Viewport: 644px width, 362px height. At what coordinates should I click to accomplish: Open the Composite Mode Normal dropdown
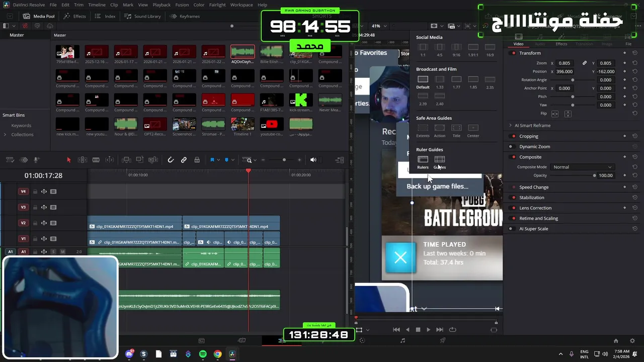(x=582, y=167)
